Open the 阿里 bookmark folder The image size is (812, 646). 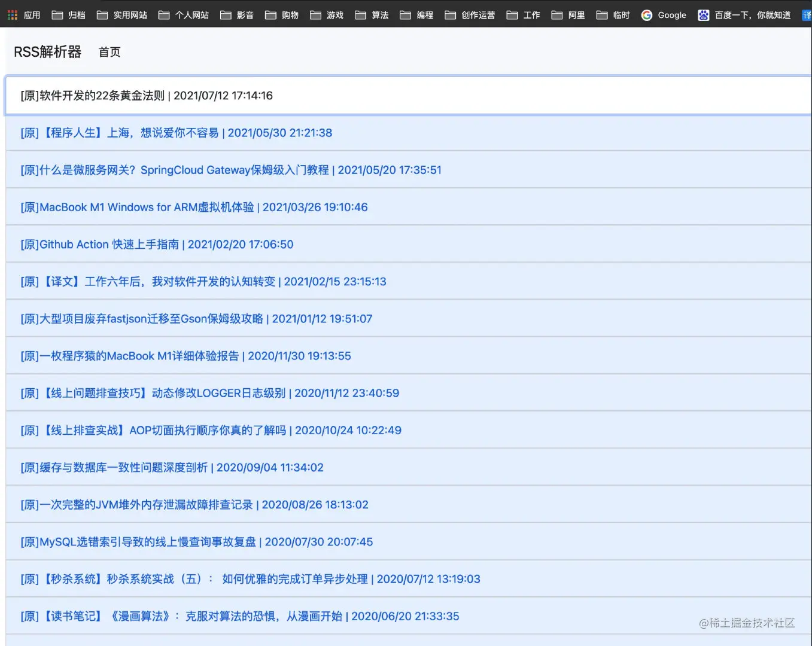[x=568, y=15]
